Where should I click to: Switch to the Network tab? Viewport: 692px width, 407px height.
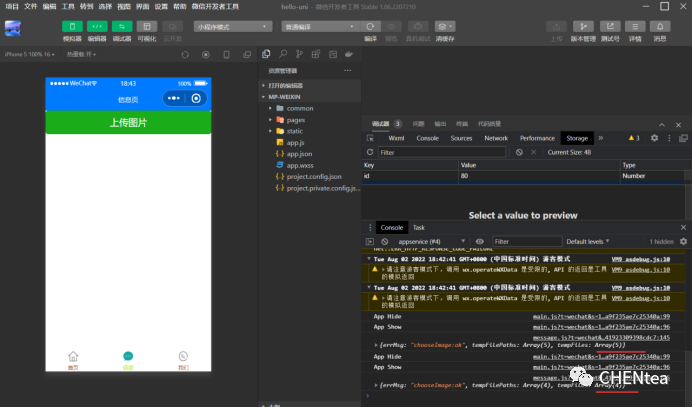[x=495, y=138]
